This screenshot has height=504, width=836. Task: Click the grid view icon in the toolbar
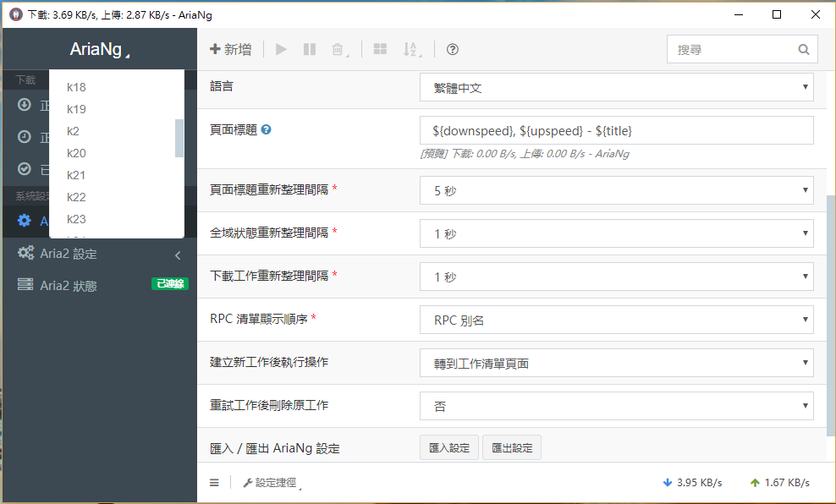click(x=379, y=49)
